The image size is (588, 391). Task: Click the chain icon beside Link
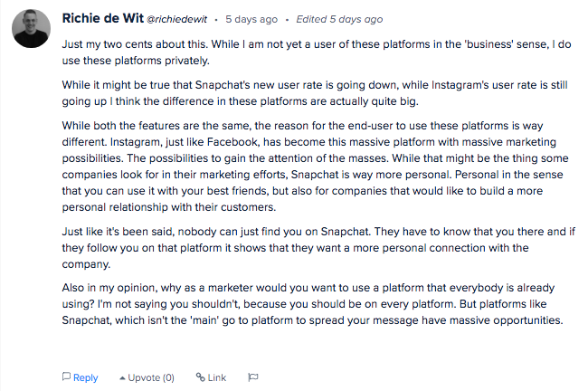tap(200, 377)
